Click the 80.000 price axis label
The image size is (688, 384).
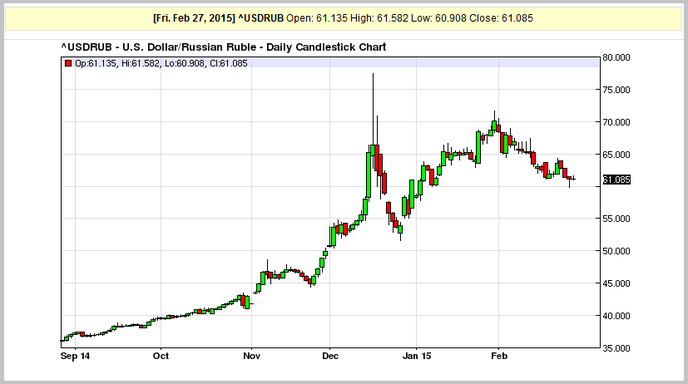coord(616,57)
